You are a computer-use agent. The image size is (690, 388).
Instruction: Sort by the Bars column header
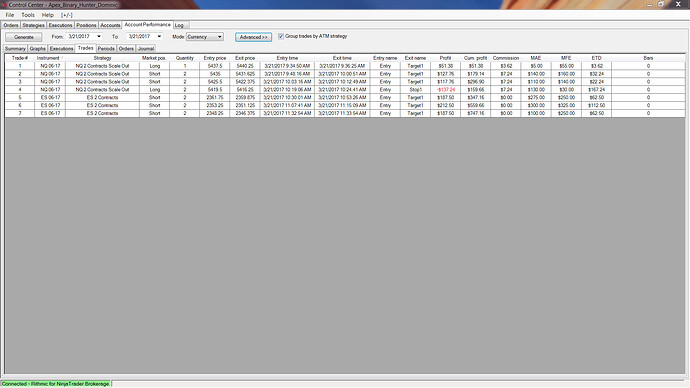click(648, 58)
